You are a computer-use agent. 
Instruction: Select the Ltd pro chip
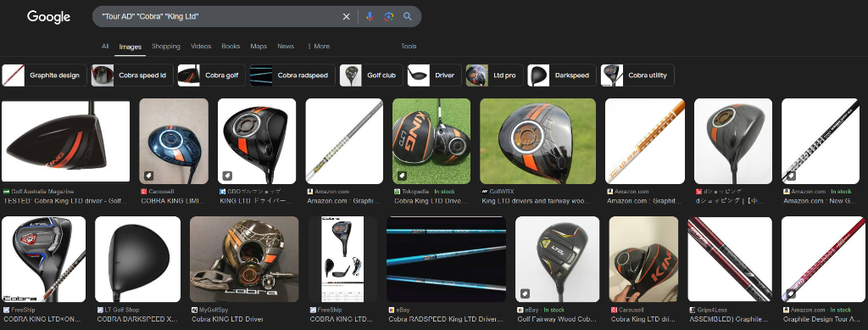tap(494, 76)
